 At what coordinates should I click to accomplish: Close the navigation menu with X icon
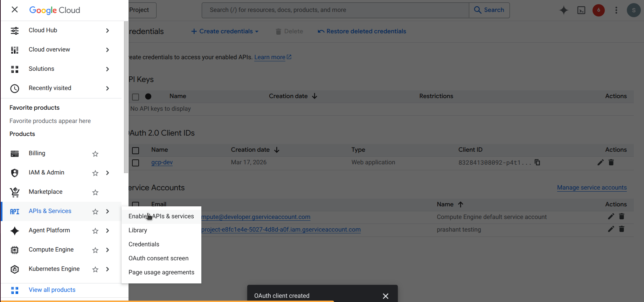pyautogui.click(x=15, y=9)
